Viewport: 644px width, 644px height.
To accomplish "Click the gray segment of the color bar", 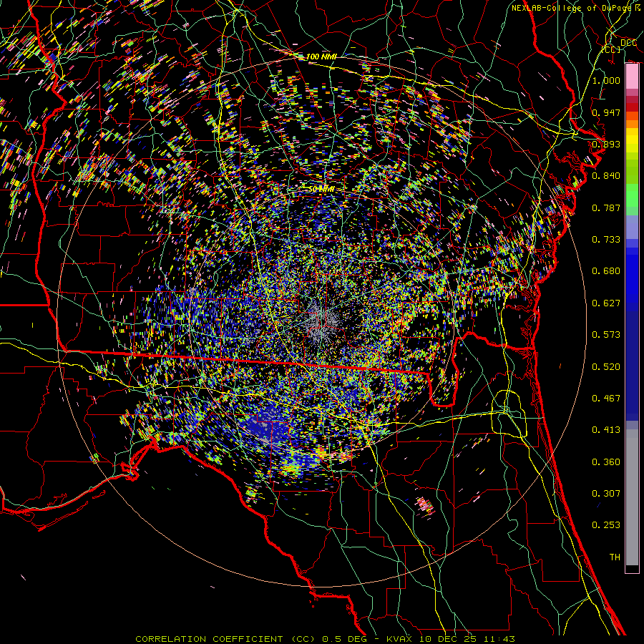I will (632, 497).
